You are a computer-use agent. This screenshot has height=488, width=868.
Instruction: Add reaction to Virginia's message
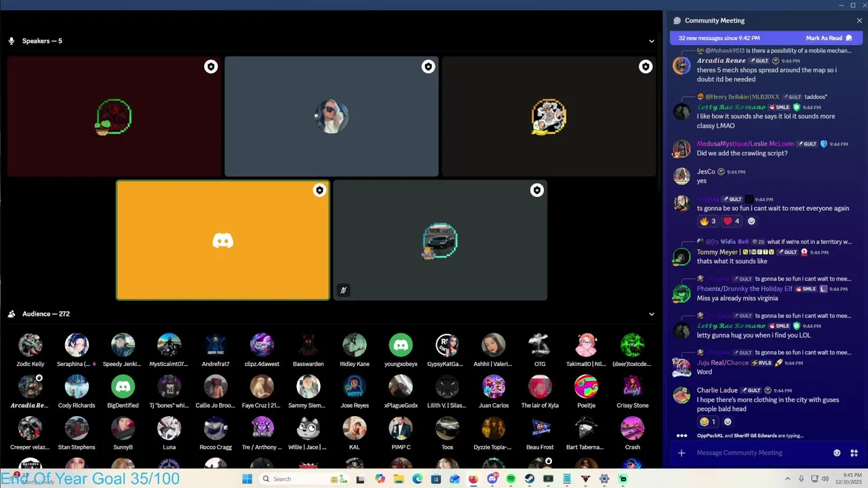pyautogui.click(x=751, y=221)
